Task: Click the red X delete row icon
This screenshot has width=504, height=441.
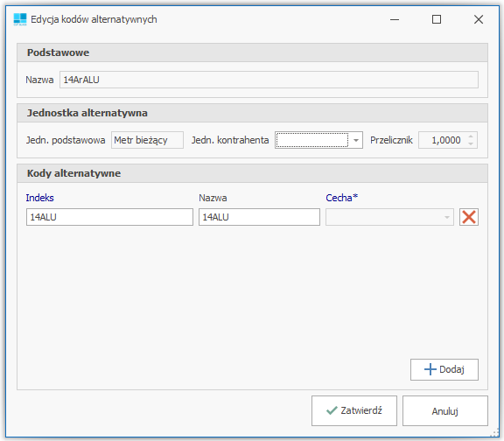Action: [469, 217]
